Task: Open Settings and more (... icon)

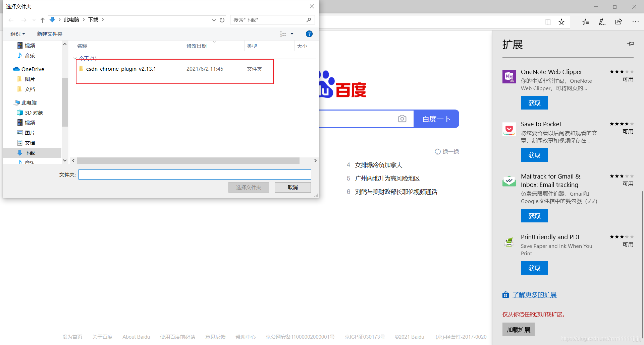Action: click(x=636, y=22)
